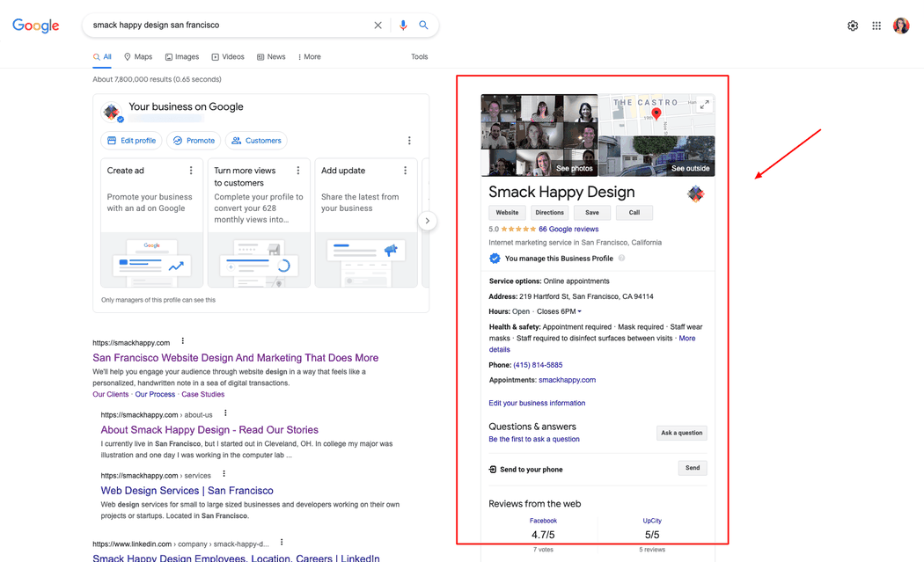Image resolution: width=924 pixels, height=562 pixels.
Task: Click the Call button
Action: (x=634, y=213)
